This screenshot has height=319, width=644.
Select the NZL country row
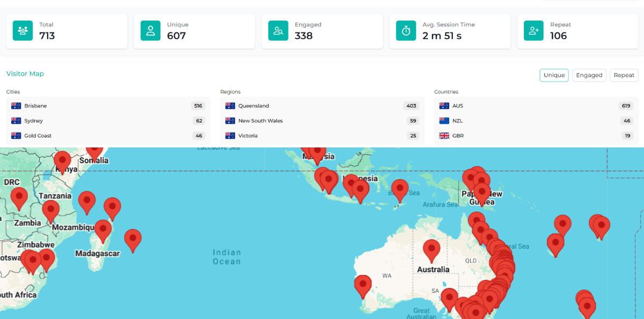[536, 121]
